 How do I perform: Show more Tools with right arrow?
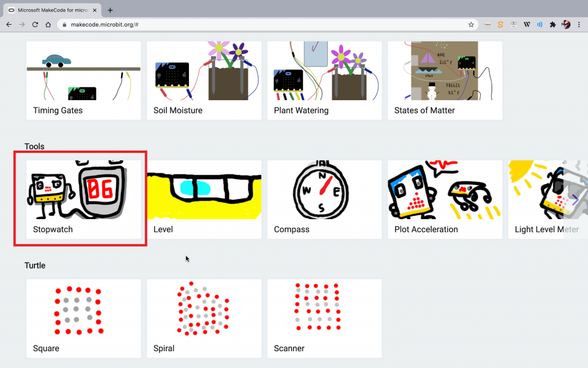pos(575,200)
